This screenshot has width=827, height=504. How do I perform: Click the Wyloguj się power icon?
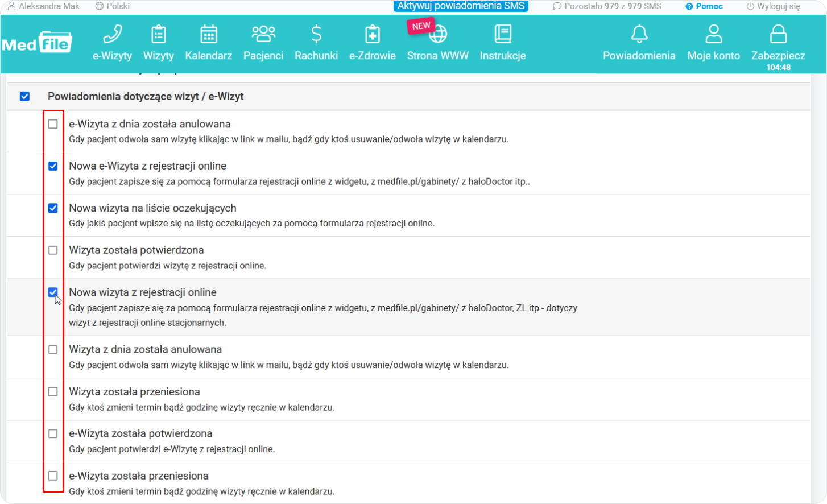click(750, 6)
